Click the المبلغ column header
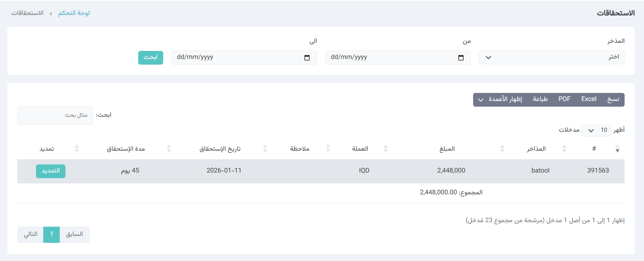This screenshot has width=644, height=261. (x=447, y=149)
